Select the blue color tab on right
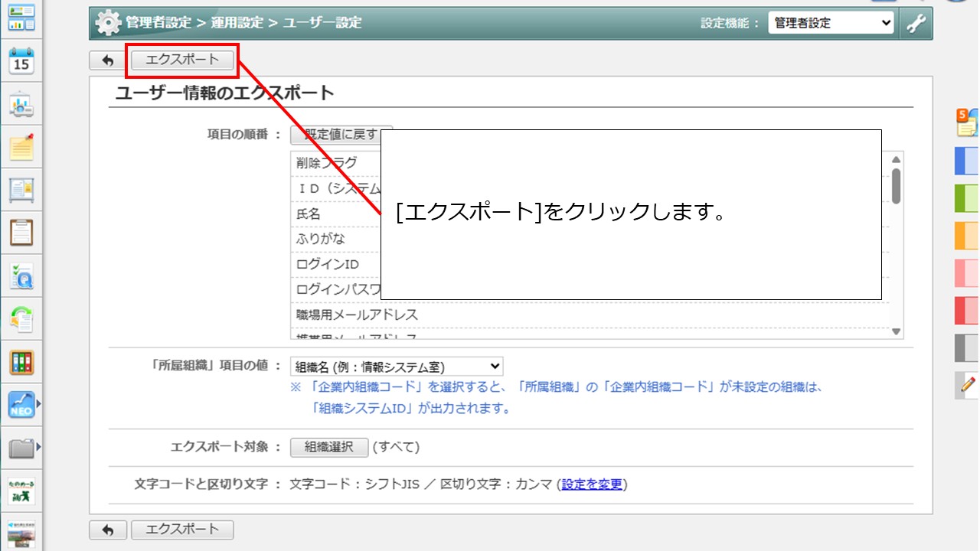This screenshot has width=980, height=551. click(966, 161)
